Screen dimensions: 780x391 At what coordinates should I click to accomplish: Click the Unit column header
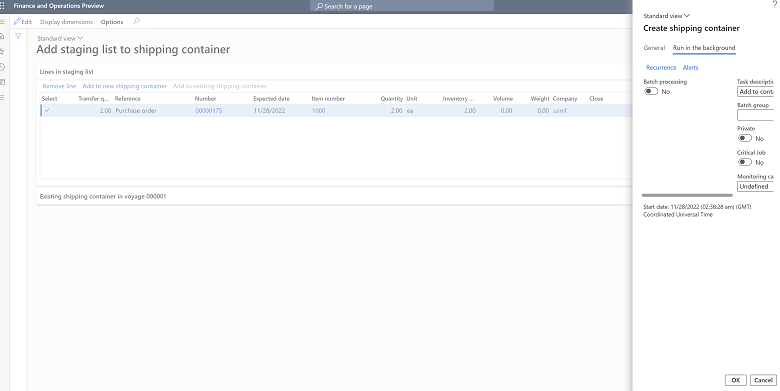point(412,98)
